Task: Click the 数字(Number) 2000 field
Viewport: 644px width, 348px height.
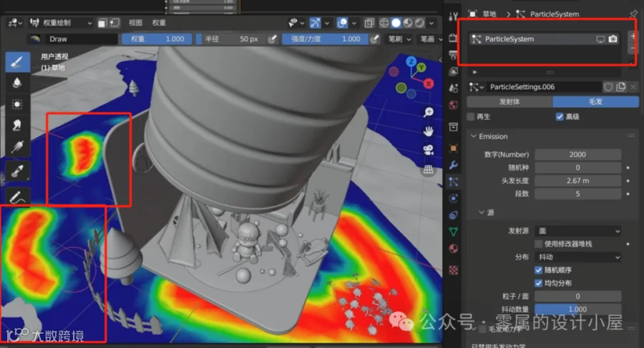Action: pos(578,155)
